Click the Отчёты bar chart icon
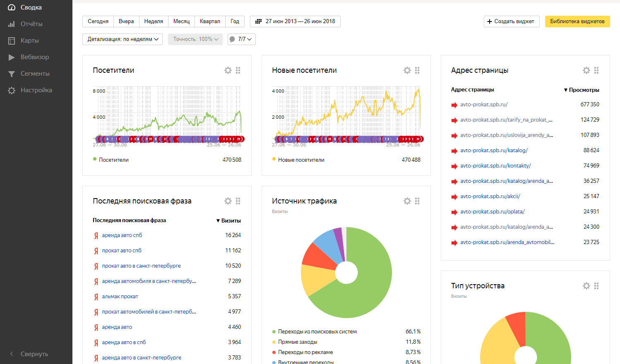This screenshot has height=364, width=620. (x=12, y=24)
